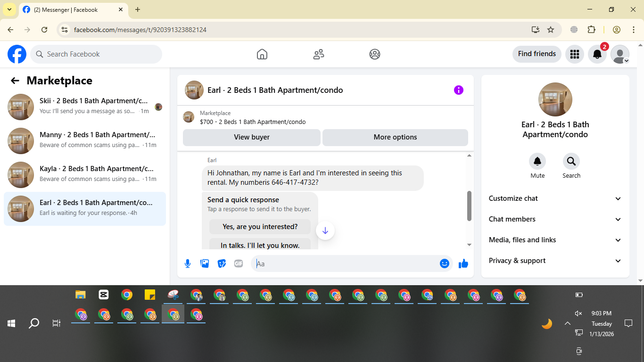Attach a photo using image icon

pyautogui.click(x=205, y=263)
